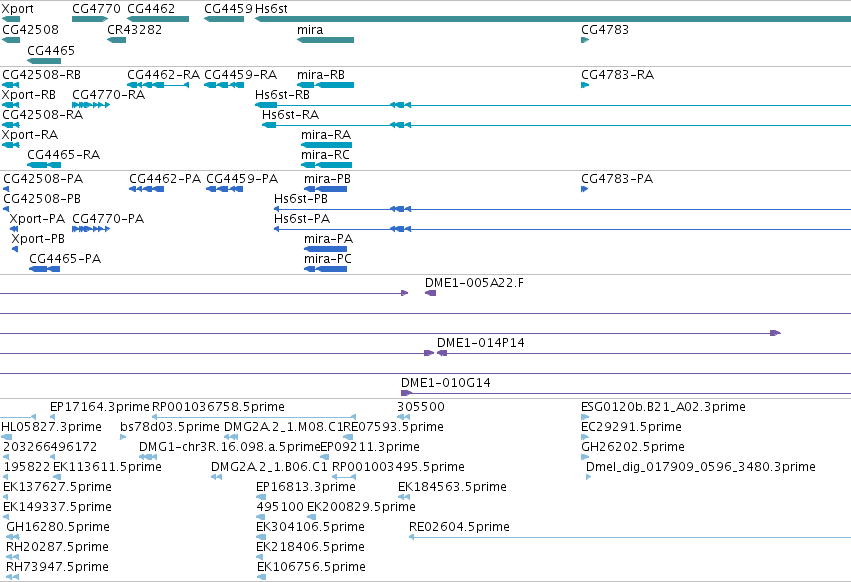Select the EP17164.3prime EST label
Screen dimensions: 851x582
tap(99, 407)
